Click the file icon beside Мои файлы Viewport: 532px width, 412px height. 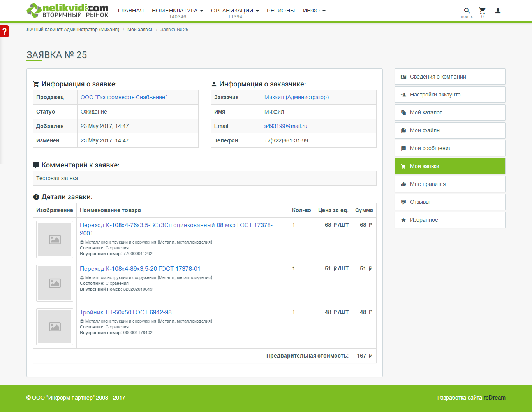403,131
